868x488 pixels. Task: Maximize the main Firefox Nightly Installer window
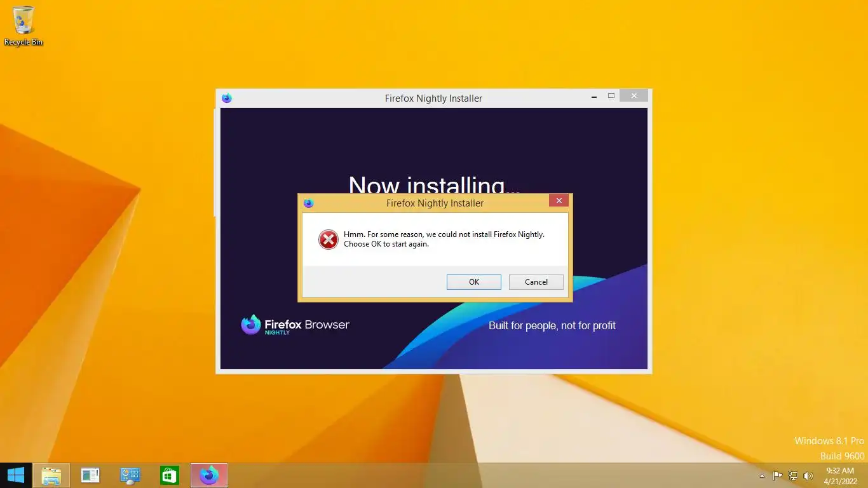[611, 96]
